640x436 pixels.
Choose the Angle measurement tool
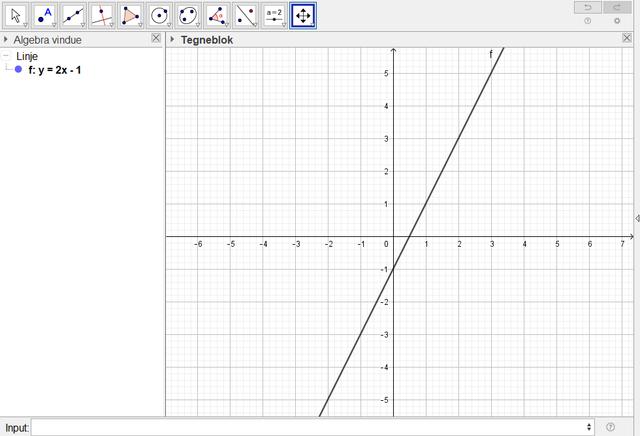click(x=218, y=16)
